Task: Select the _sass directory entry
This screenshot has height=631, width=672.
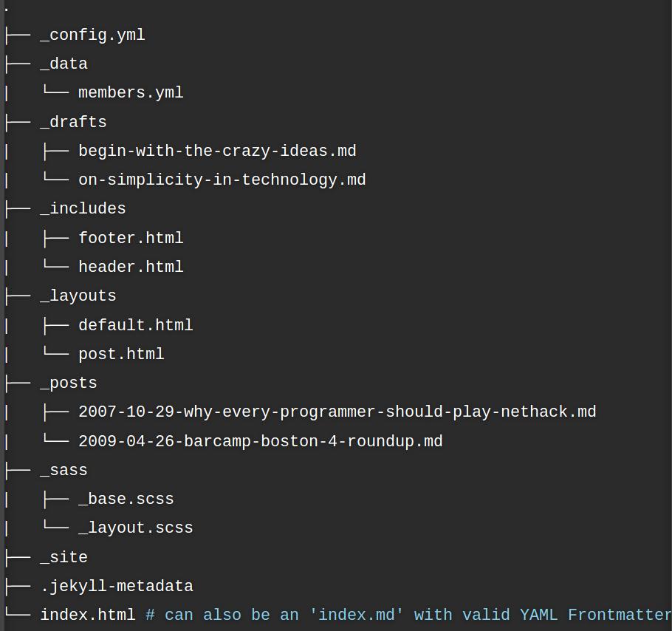Action: coord(64,470)
